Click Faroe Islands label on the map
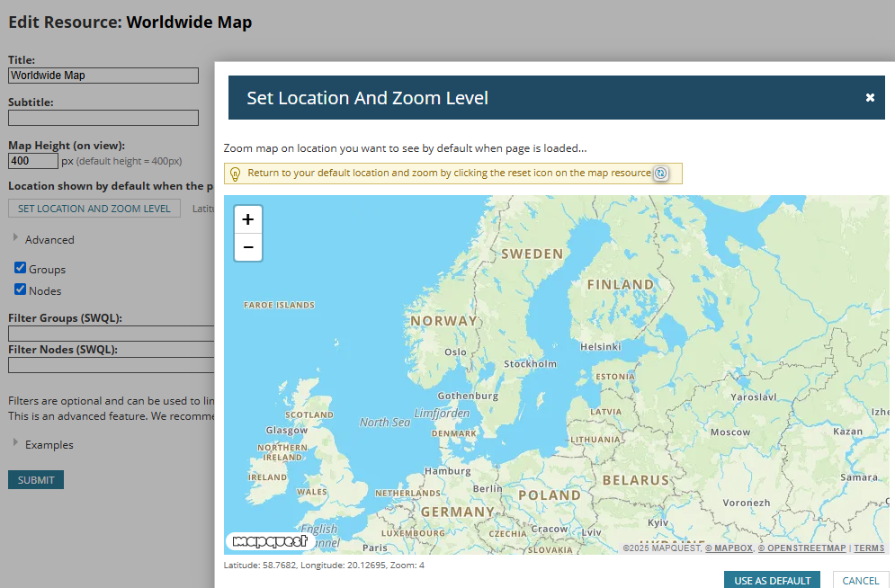Image resolution: width=895 pixels, height=588 pixels. (x=279, y=305)
